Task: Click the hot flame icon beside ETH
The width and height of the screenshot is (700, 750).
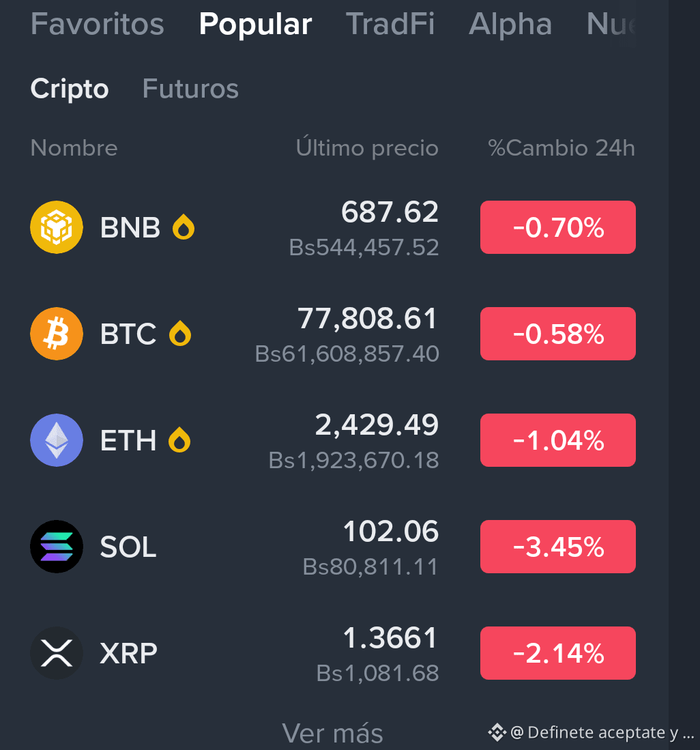Action: pyautogui.click(x=180, y=439)
